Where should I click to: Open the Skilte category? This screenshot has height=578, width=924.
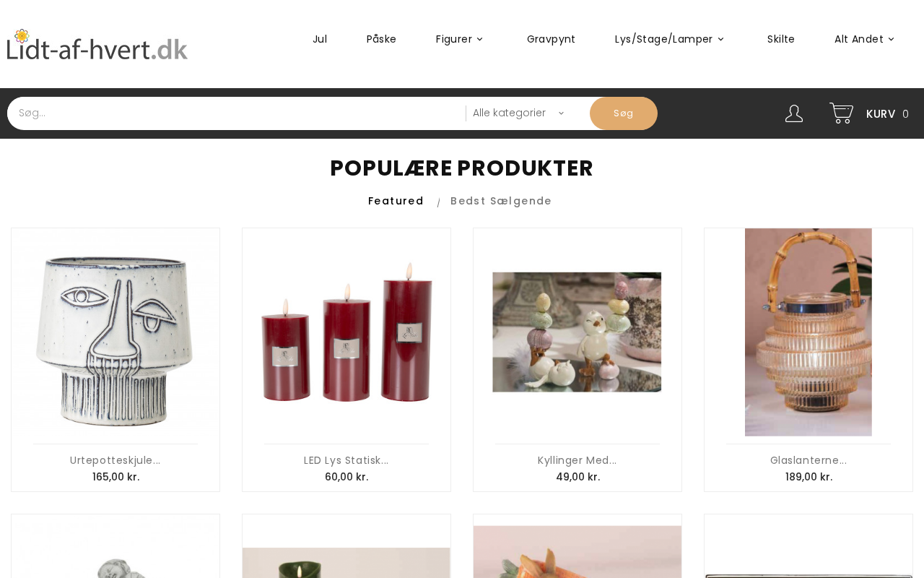click(780, 39)
